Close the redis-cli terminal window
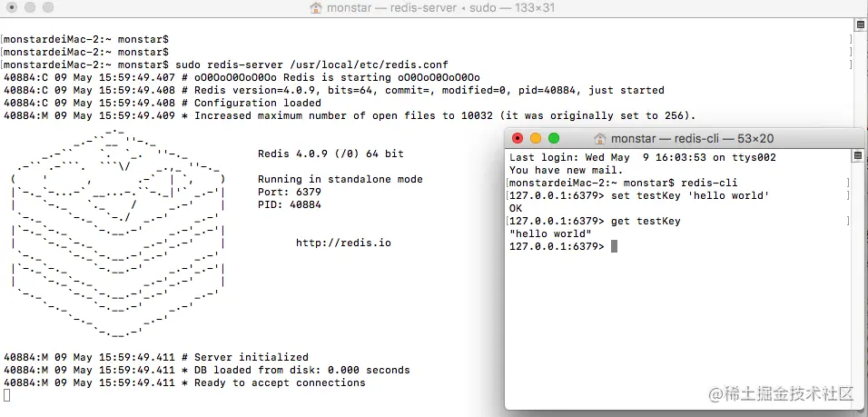The width and height of the screenshot is (868, 417). pyautogui.click(x=517, y=138)
